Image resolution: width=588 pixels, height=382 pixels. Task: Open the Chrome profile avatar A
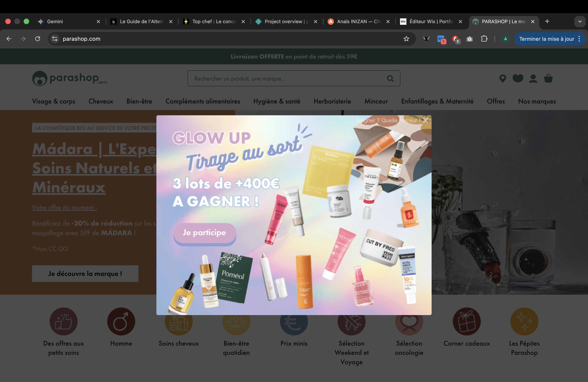(505, 39)
